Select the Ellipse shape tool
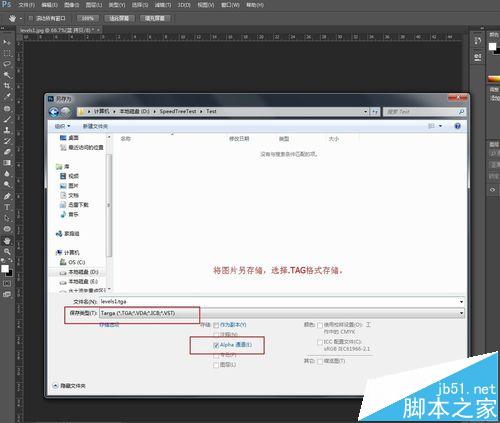Viewport: 500px width, 423px height. click(7, 229)
